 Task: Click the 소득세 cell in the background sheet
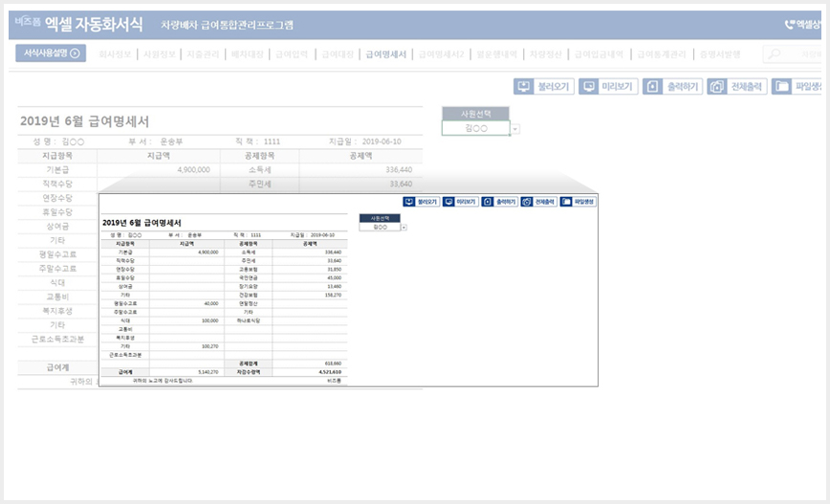259,169
